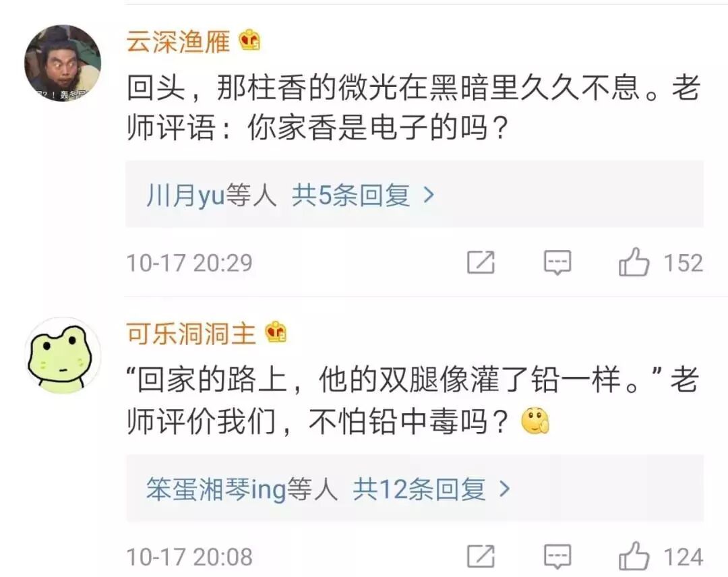Image resolution: width=728 pixels, height=577 pixels.
Task: Like the comment with 152 likes
Action: pyautogui.click(x=634, y=262)
